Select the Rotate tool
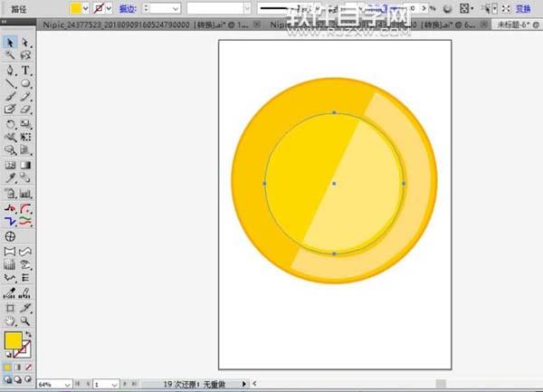543x392 pixels. [x=10, y=124]
